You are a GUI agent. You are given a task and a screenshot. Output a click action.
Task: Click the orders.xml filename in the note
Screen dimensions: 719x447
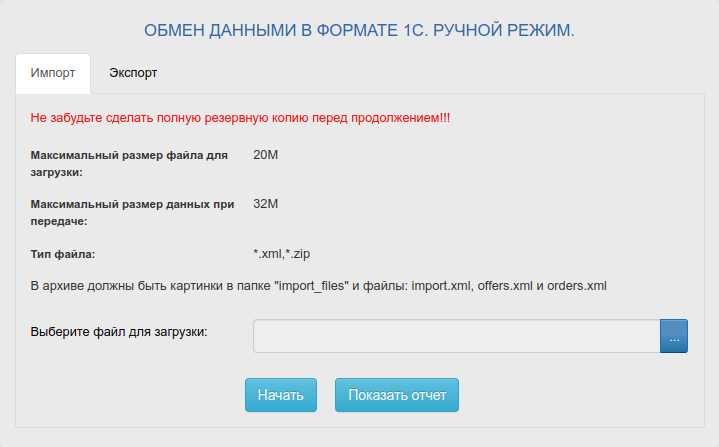click(x=580, y=286)
